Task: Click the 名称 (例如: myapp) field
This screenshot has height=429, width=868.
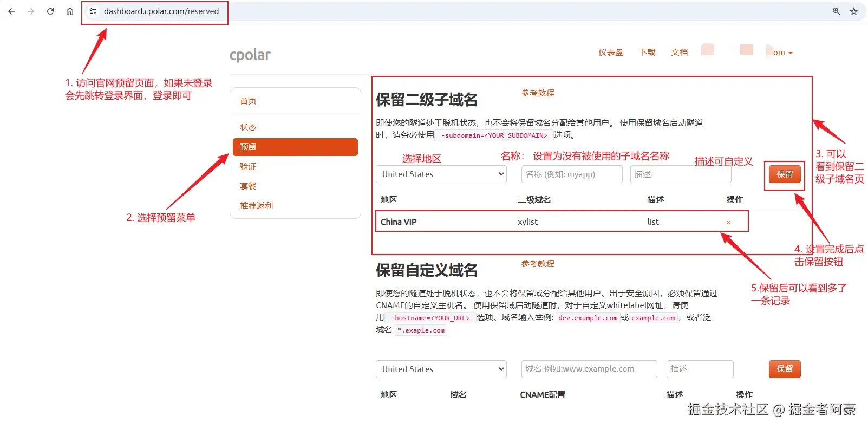Action: [x=572, y=174]
